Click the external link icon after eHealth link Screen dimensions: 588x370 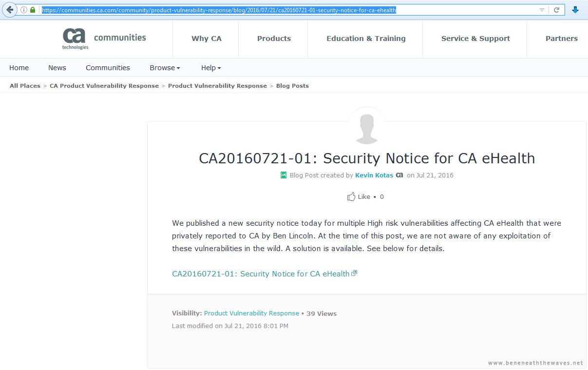[x=354, y=273]
